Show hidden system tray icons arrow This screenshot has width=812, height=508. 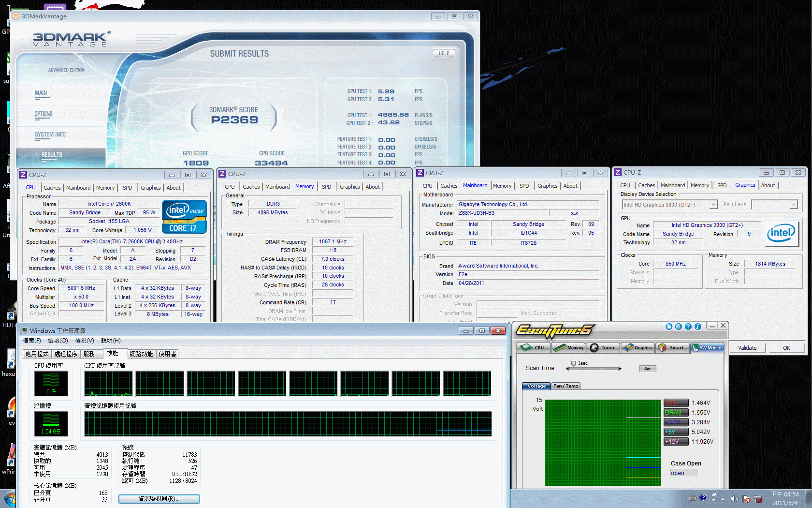point(723,499)
